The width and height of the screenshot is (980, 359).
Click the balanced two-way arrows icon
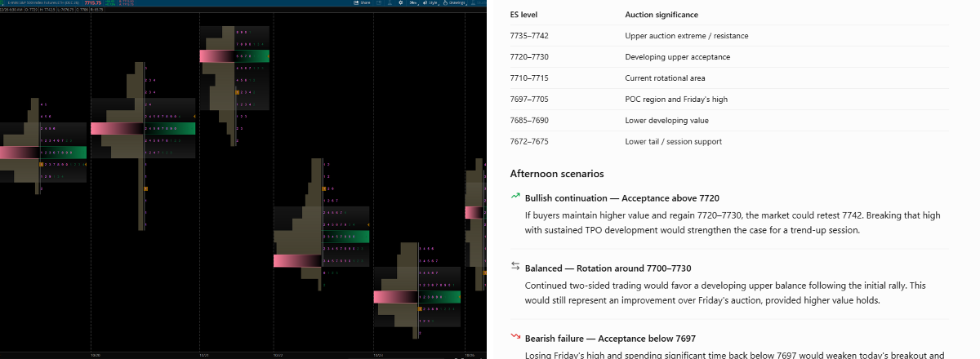pyautogui.click(x=515, y=266)
